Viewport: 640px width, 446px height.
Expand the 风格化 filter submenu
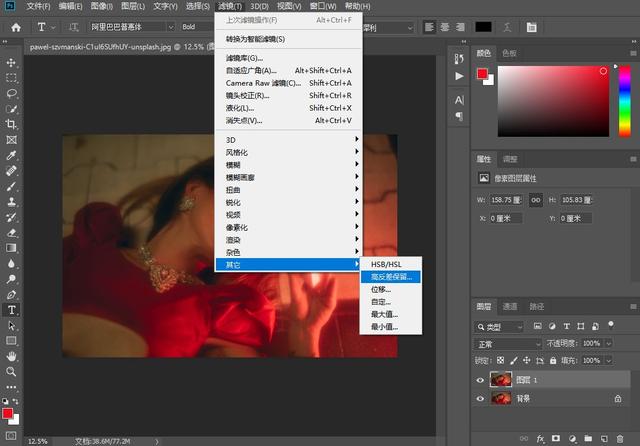[288, 152]
